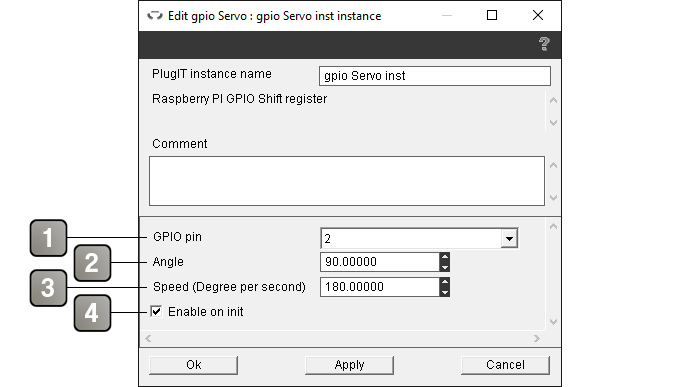Screen dimensions: 700x387
Task: Click the help question mark icon
Action: (544, 44)
